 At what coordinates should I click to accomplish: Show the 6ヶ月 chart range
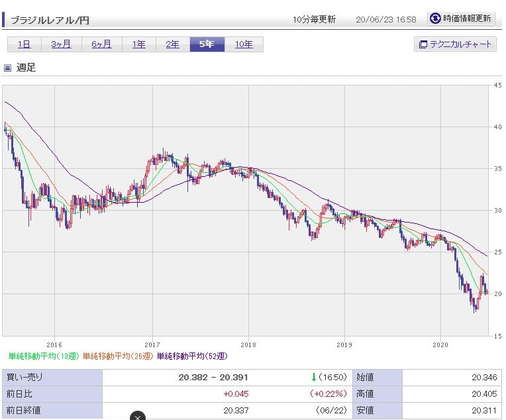(101, 44)
